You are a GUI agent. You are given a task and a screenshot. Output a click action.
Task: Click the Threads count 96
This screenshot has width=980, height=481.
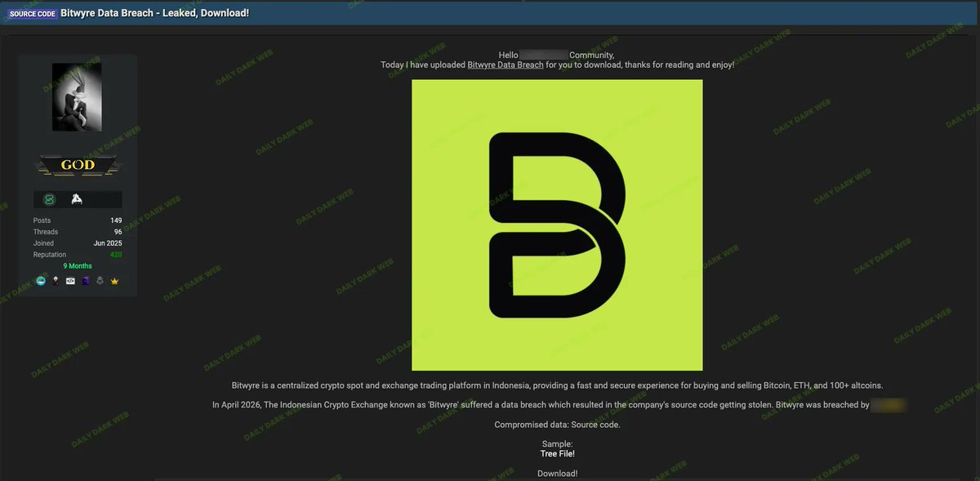point(118,232)
